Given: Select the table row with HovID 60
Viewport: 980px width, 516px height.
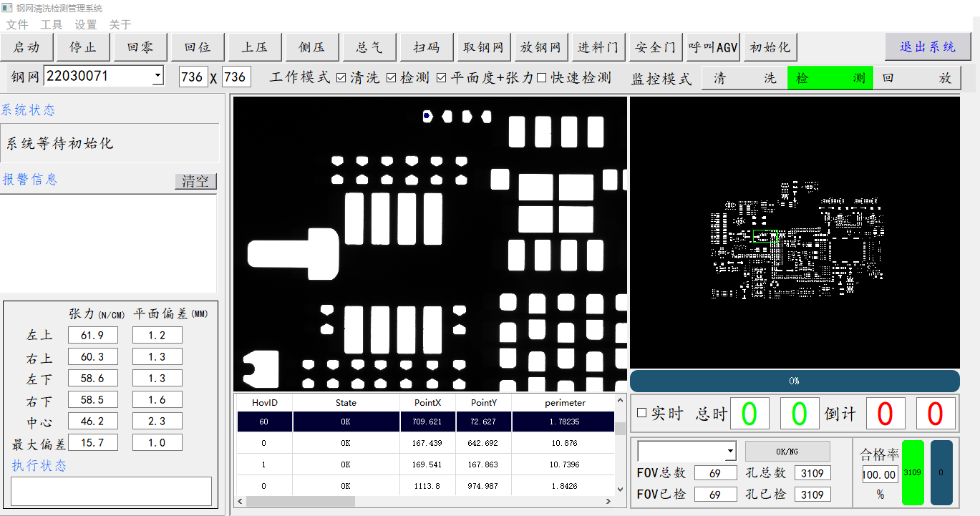Looking at the screenshot, I should pyautogui.click(x=426, y=422).
